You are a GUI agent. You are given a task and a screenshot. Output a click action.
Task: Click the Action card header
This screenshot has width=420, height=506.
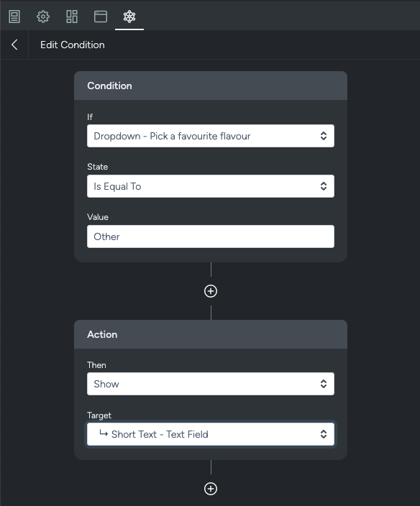(211, 334)
